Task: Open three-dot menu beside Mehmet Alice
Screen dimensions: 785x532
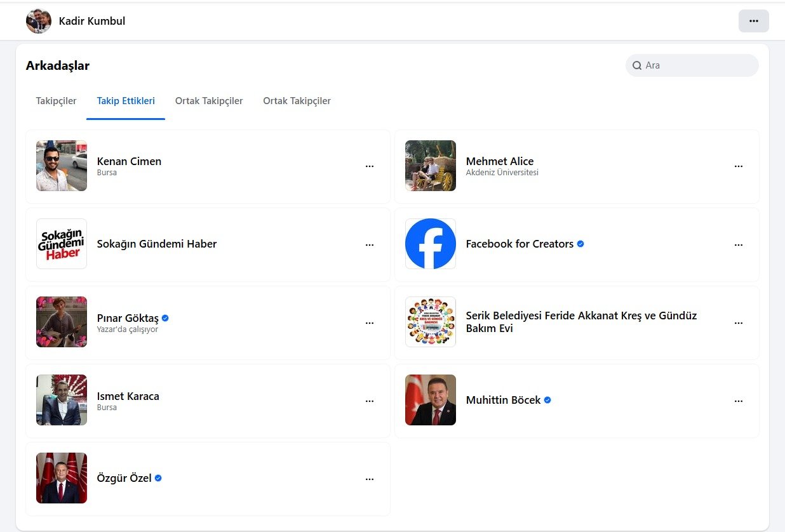Action: [x=739, y=166]
